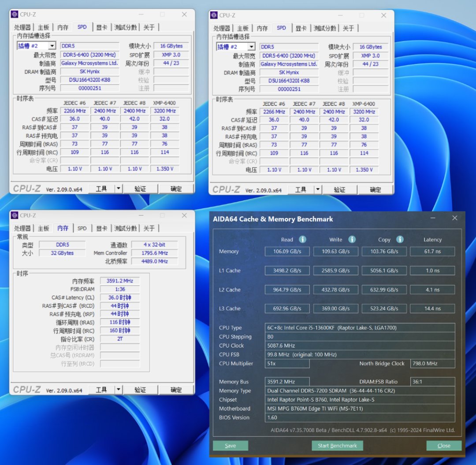Click Memory Read 106.09 GB/s field
Viewport: 476px width, 465px height.
pos(287,251)
